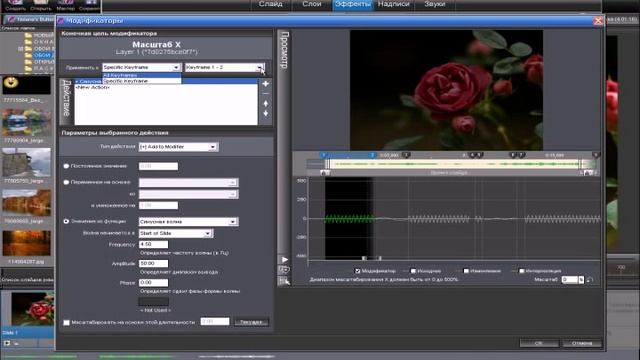
Task: Click the Масштаб zoom value field
Action: coord(570,280)
